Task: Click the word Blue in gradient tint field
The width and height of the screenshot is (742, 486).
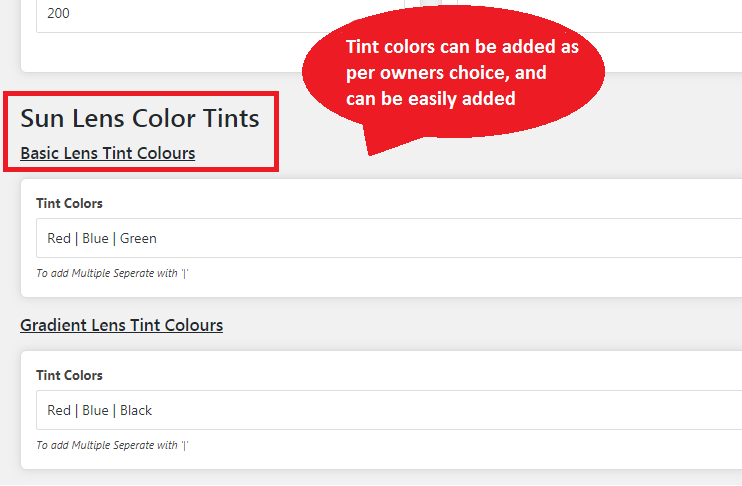Action: point(95,410)
